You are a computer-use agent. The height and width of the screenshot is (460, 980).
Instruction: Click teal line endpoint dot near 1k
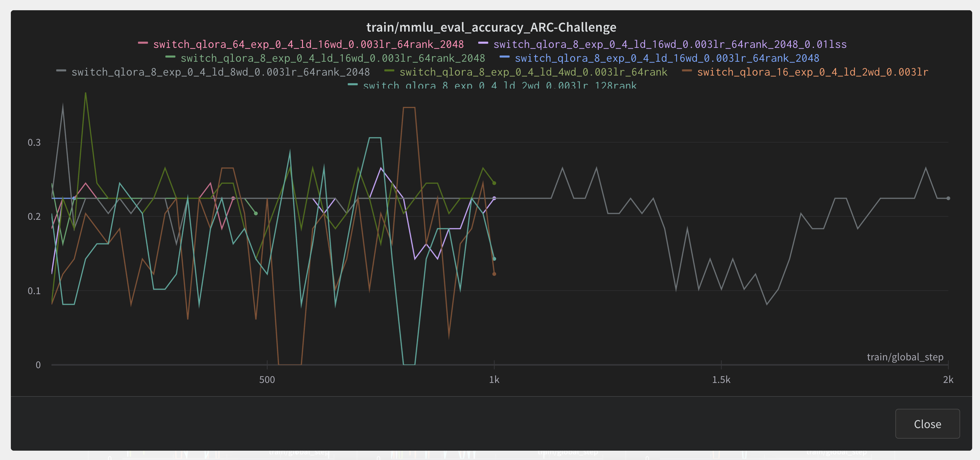pos(494,259)
